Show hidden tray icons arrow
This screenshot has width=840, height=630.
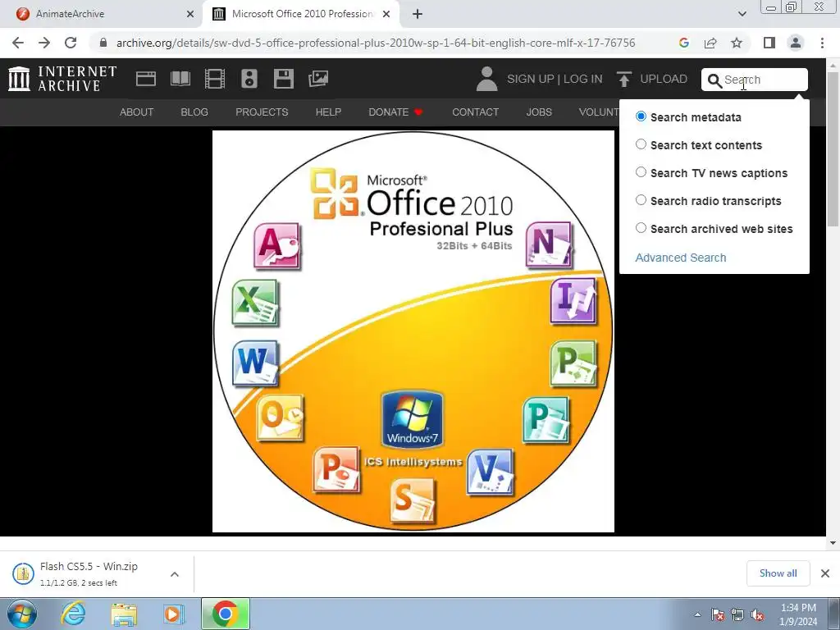(x=697, y=614)
